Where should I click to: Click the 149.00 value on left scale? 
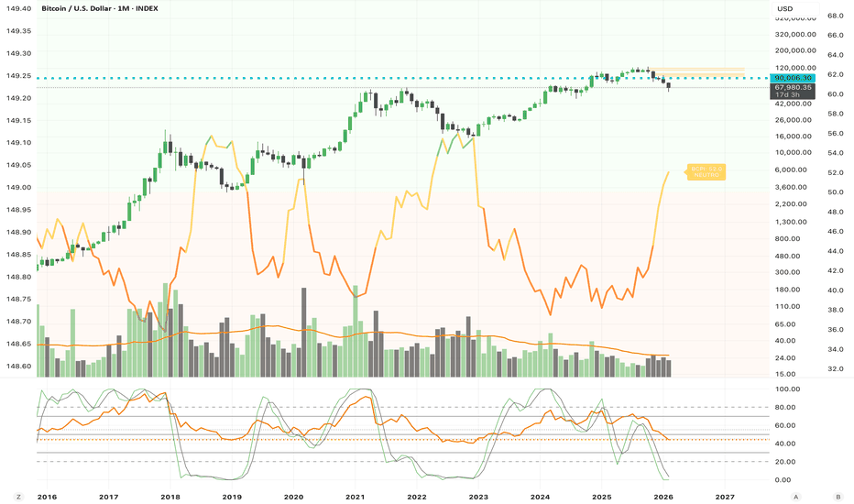click(19, 188)
